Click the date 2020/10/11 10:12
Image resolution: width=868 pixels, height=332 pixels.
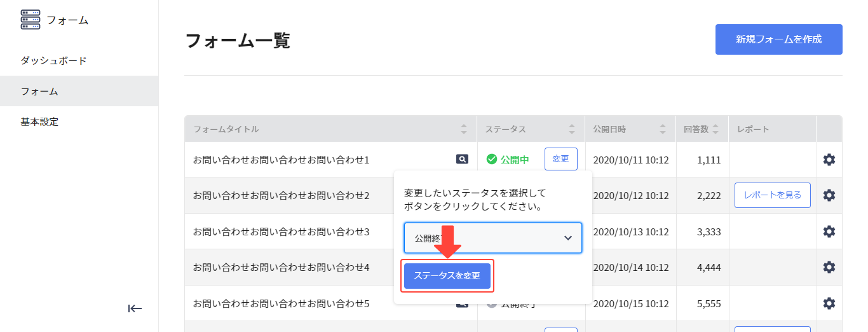(x=631, y=160)
